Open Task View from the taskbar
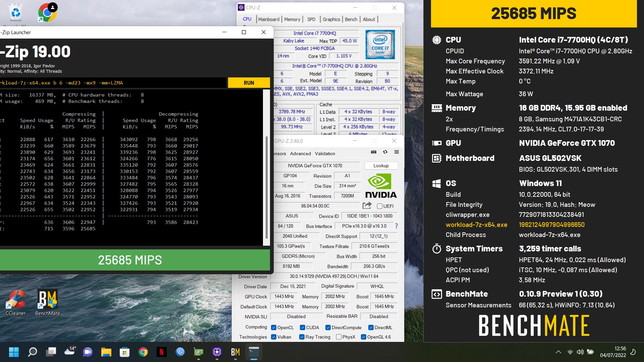 click(51, 352)
